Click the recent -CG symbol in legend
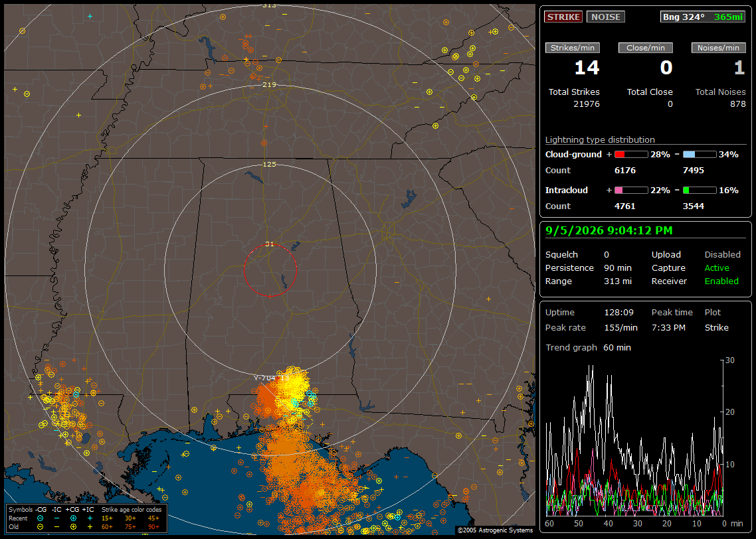 point(40,518)
